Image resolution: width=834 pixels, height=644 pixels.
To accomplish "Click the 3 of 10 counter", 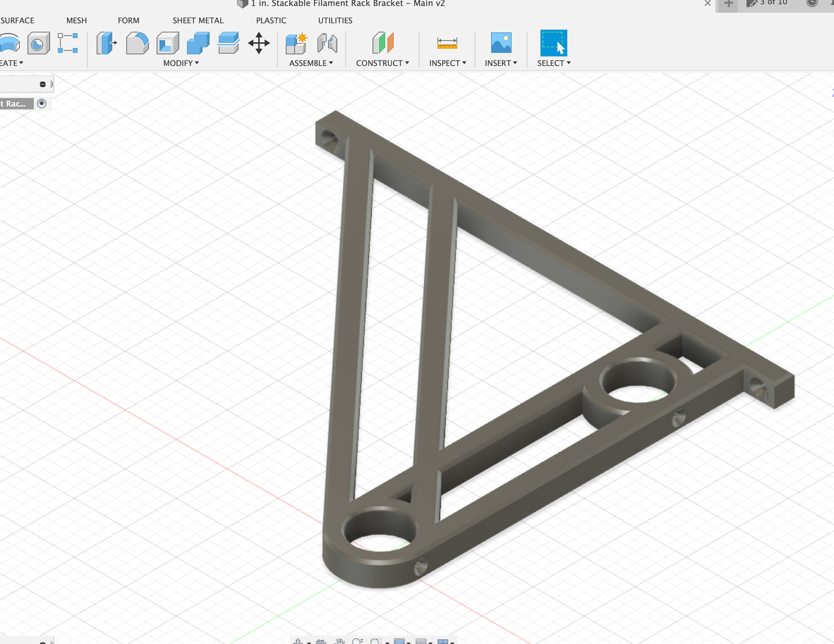I will pos(774,3).
